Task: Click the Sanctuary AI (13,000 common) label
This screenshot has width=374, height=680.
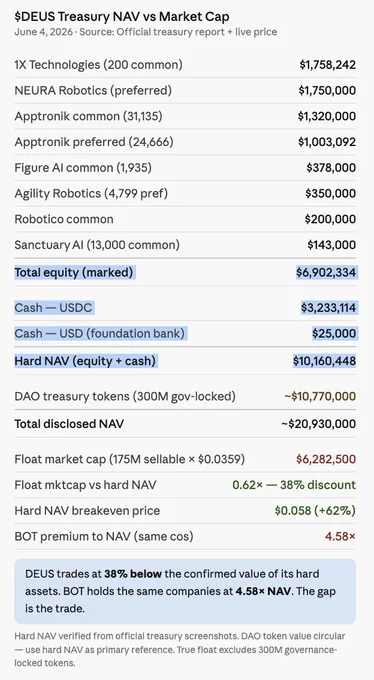Action: 97,245
